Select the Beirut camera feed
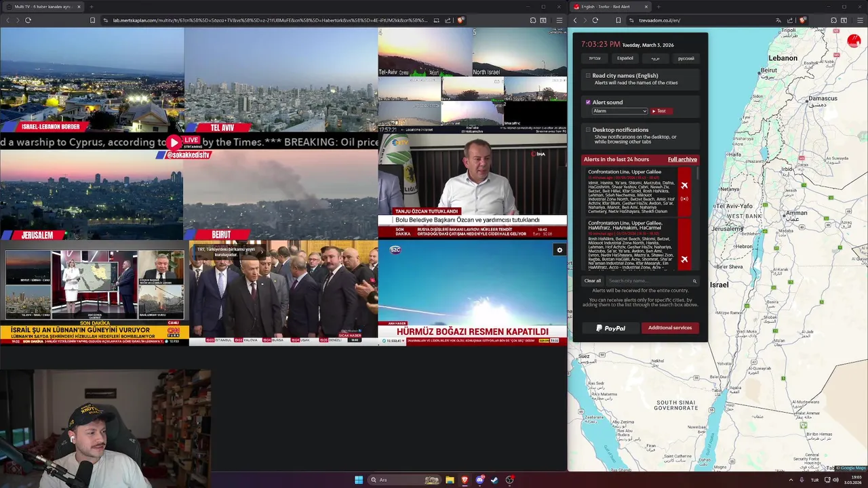Image resolution: width=868 pixels, height=488 pixels. click(x=281, y=195)
